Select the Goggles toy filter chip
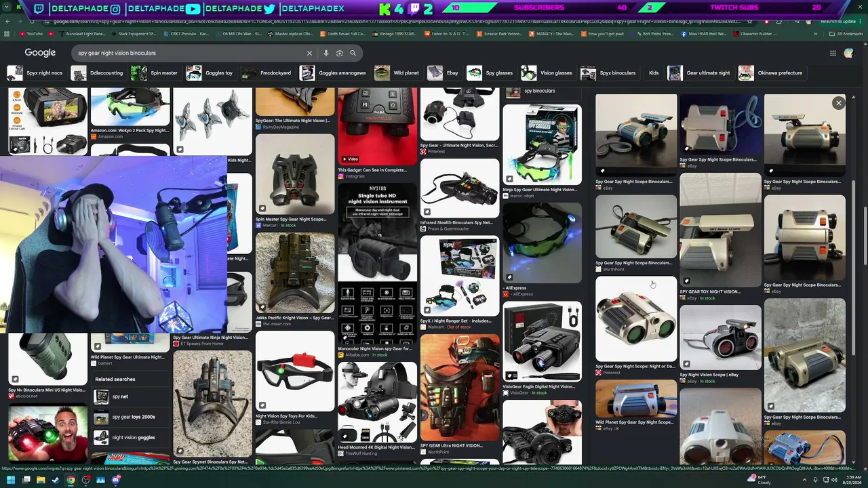The height and width of the screenshot is (488, 868). click(x=210, y=73)
